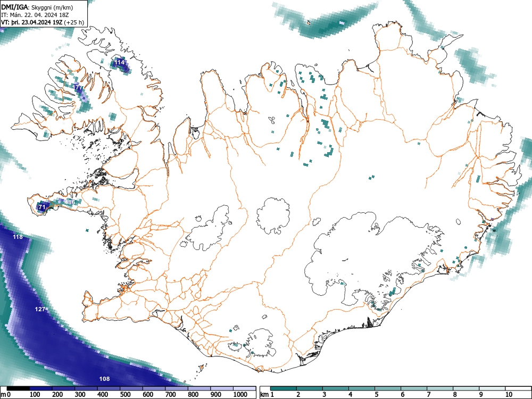This screenshot has width=532, height=399.
Task: Click the '800' label on the meter scale
Action: [193, 394]
